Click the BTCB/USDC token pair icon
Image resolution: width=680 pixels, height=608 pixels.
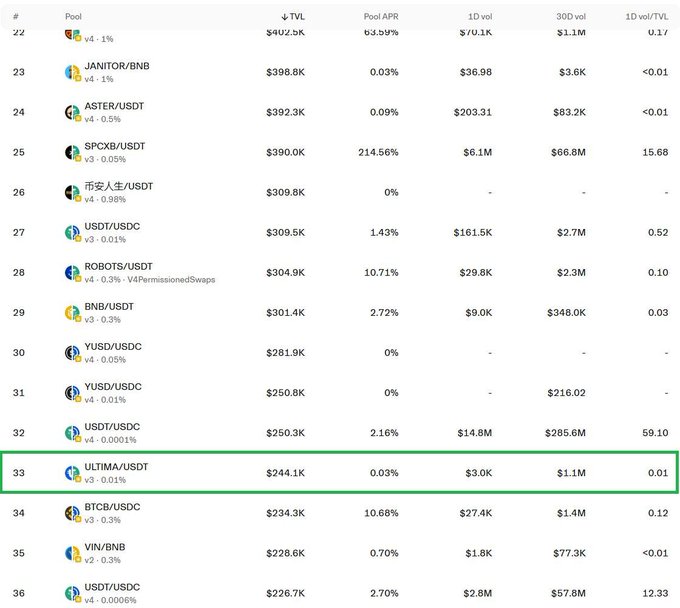click(x=73, y=513)
